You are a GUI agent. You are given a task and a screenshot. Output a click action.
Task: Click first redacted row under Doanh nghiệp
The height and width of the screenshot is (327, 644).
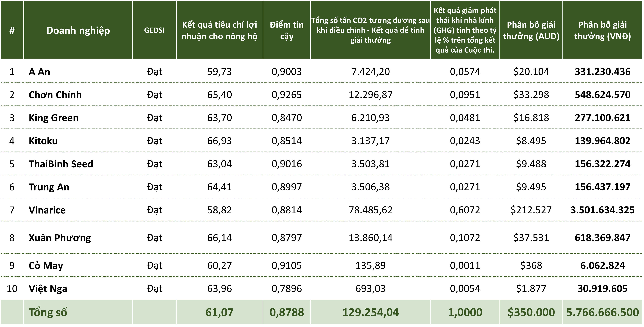point(78,71)
